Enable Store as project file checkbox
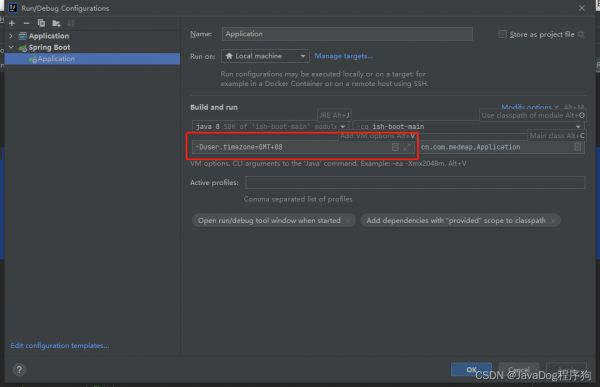600x387 pixels. (502, 34)
